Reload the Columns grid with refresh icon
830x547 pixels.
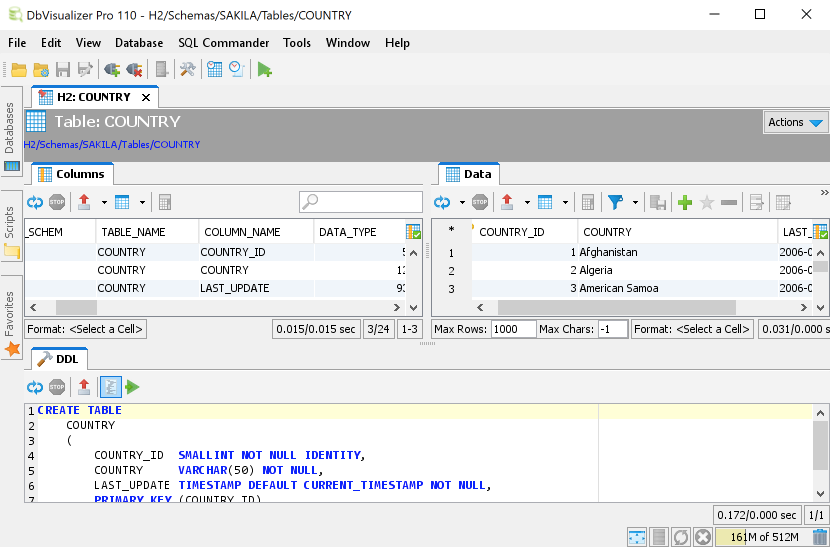35,202
